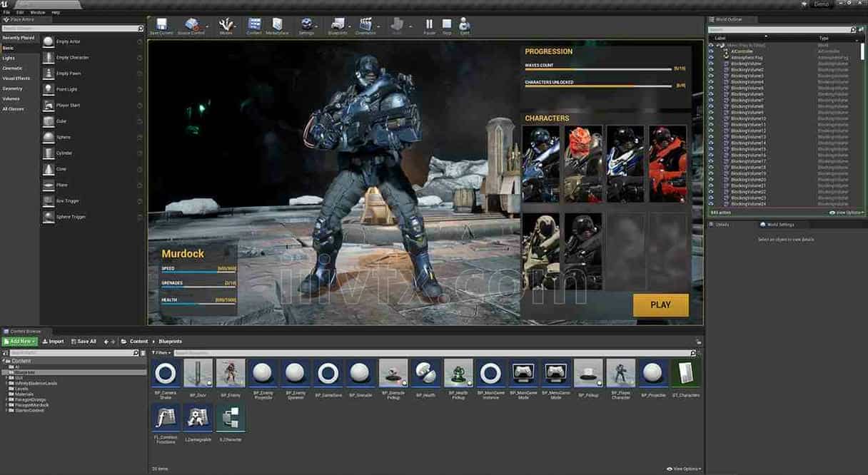Image resolution: width=868 pixels, height=475 pixels.
Task: Switch to the World Settings tab
Action: tap(779, 225)
